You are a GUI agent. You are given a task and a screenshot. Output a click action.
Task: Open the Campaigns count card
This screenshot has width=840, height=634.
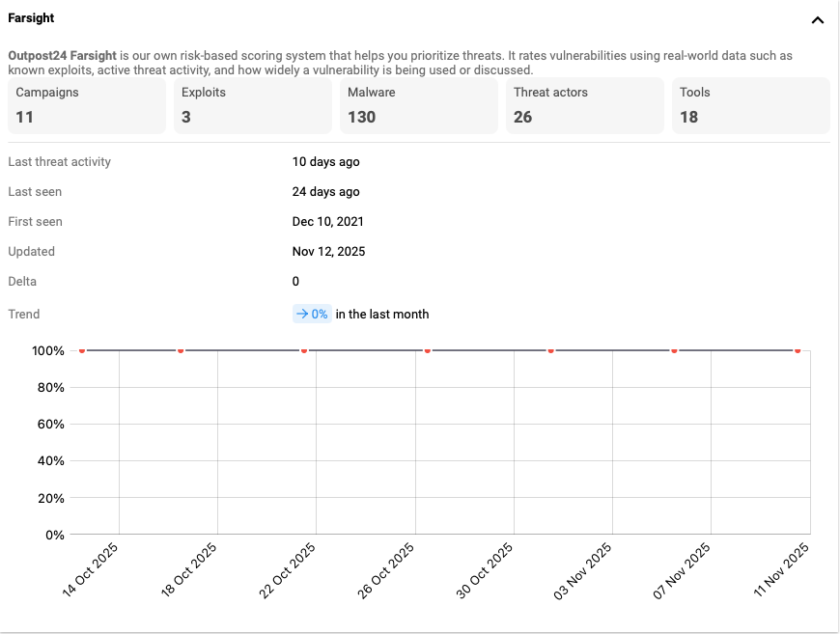87,105
